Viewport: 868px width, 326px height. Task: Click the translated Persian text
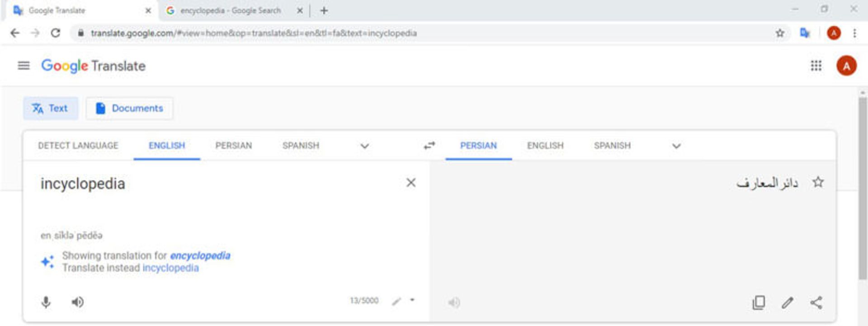767,183
